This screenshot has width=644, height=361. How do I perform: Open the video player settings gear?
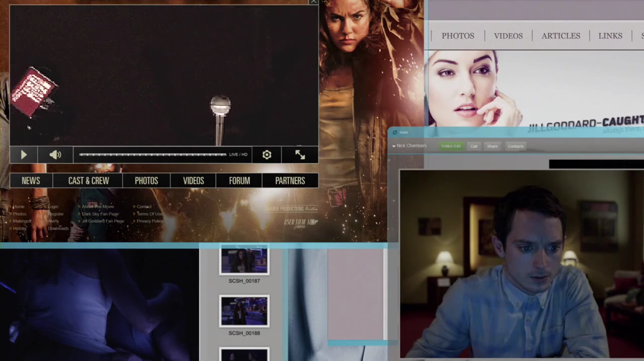point(267,155)
